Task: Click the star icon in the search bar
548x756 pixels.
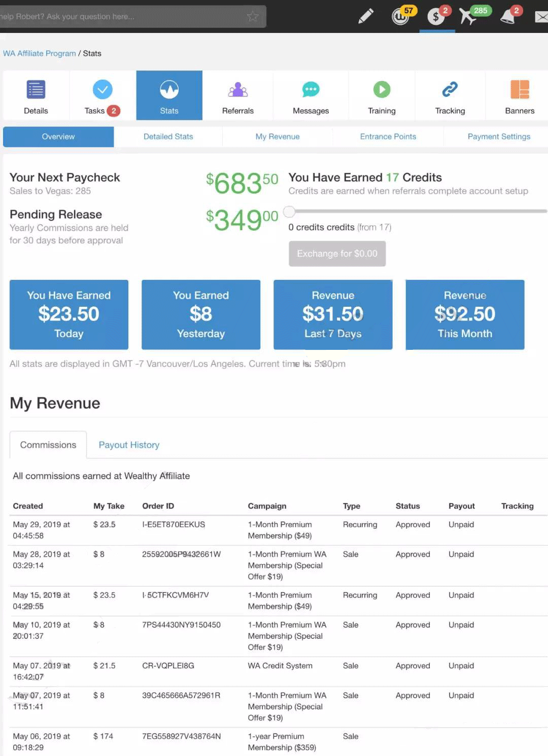Action: click(253, 16)
